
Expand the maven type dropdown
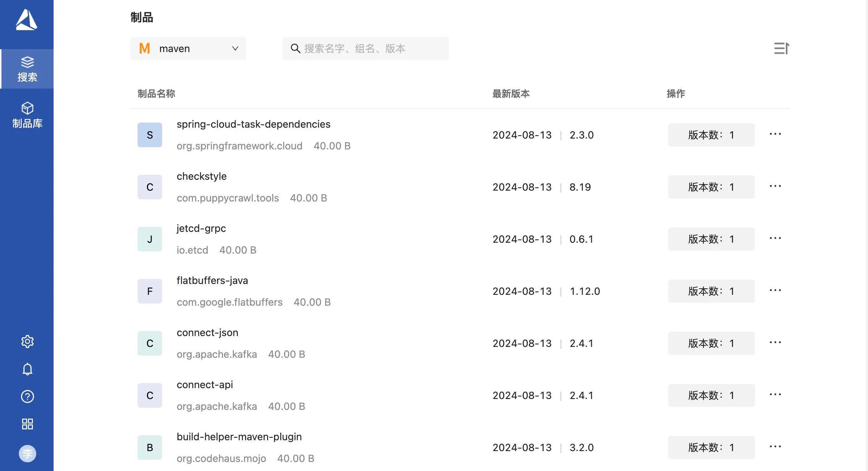pyautogui.click(x=188, y=48)
